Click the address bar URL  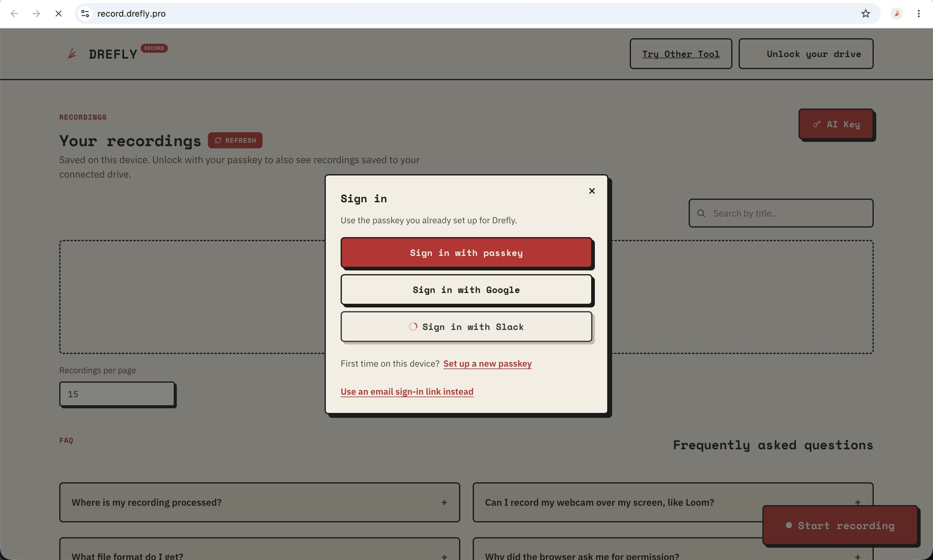[x=131, y=14]
